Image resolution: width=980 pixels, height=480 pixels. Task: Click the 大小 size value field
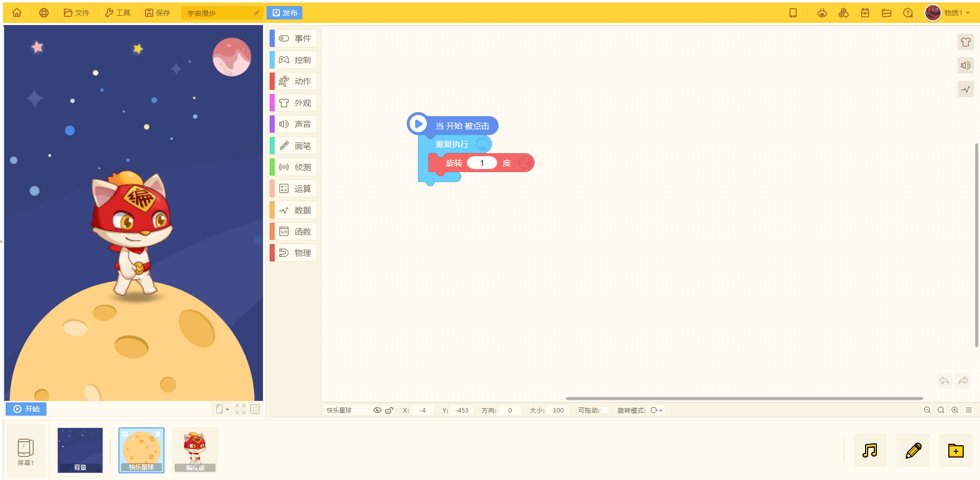pyautogui.click(x=559, y=410)
